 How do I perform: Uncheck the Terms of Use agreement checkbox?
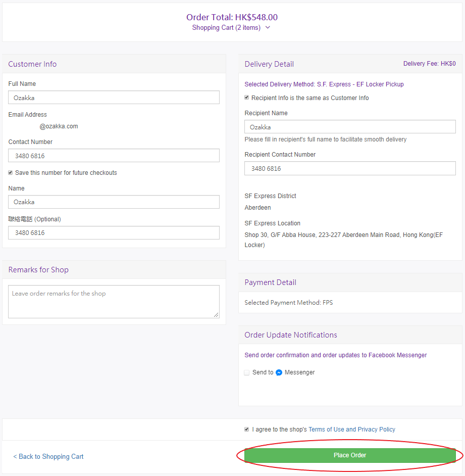click(x=247, y=430)
